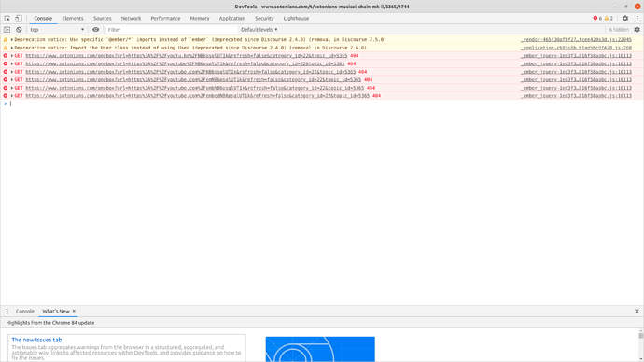The image size is (644, 362).
Task: Open the JavaScript context 'top' dropdown
Action: click(57, 30)
